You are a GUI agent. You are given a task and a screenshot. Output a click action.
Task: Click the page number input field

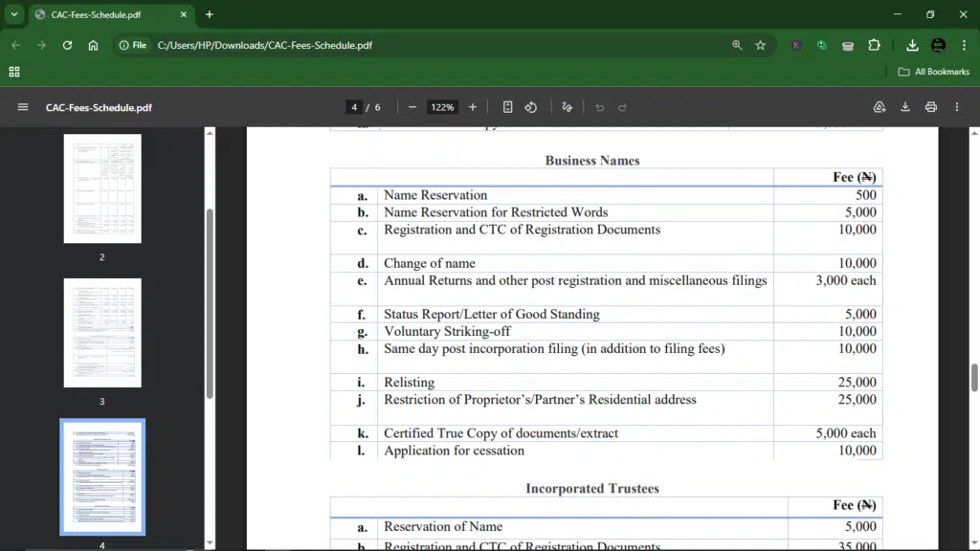pos(355,107)
